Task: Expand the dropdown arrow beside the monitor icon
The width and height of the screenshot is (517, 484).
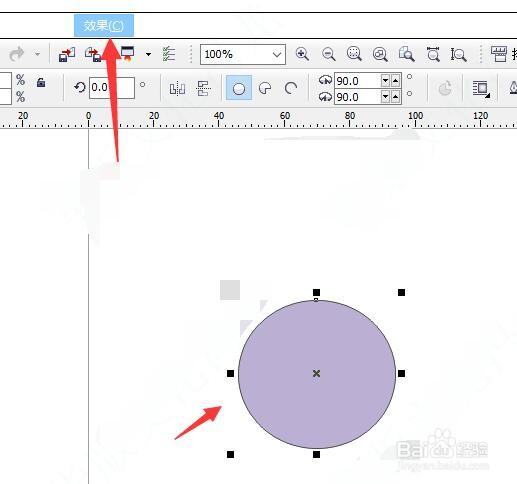Action: click(148, 54)
